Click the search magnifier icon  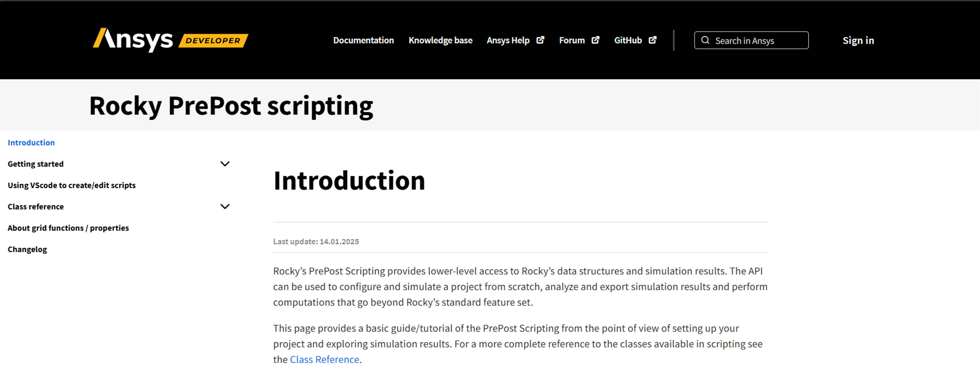[x=706, y=40]
